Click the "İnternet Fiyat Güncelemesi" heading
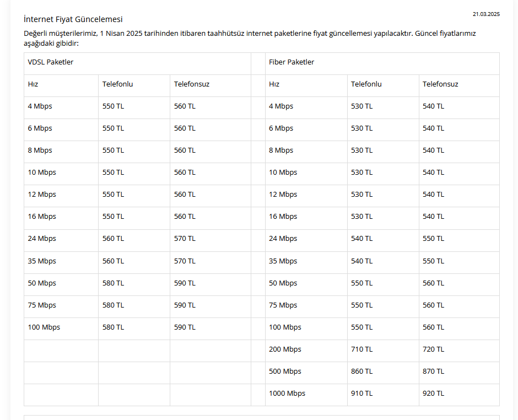518x420 pixels. (73, 19)
